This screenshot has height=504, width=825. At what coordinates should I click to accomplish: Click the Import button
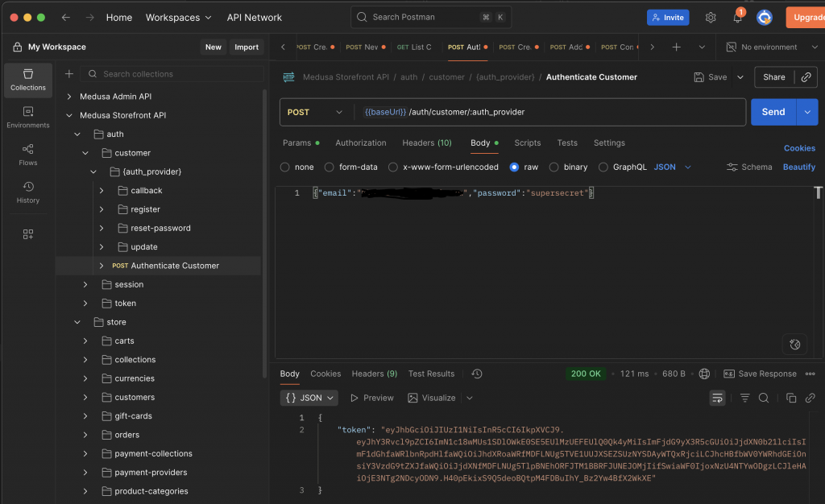[x=247, y=48]
